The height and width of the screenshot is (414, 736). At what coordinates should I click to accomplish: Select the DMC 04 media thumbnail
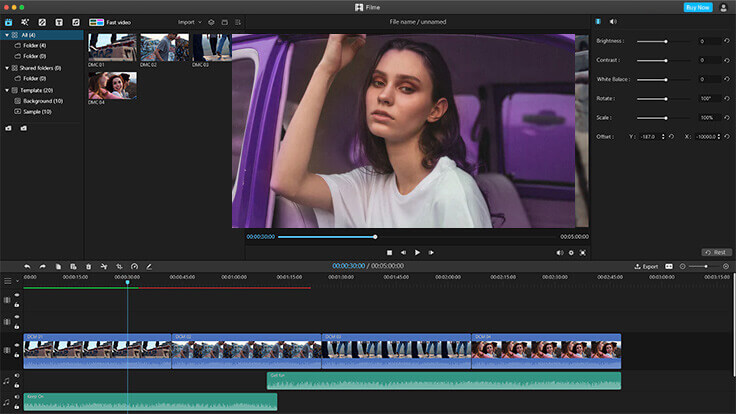tap(112, 85)
